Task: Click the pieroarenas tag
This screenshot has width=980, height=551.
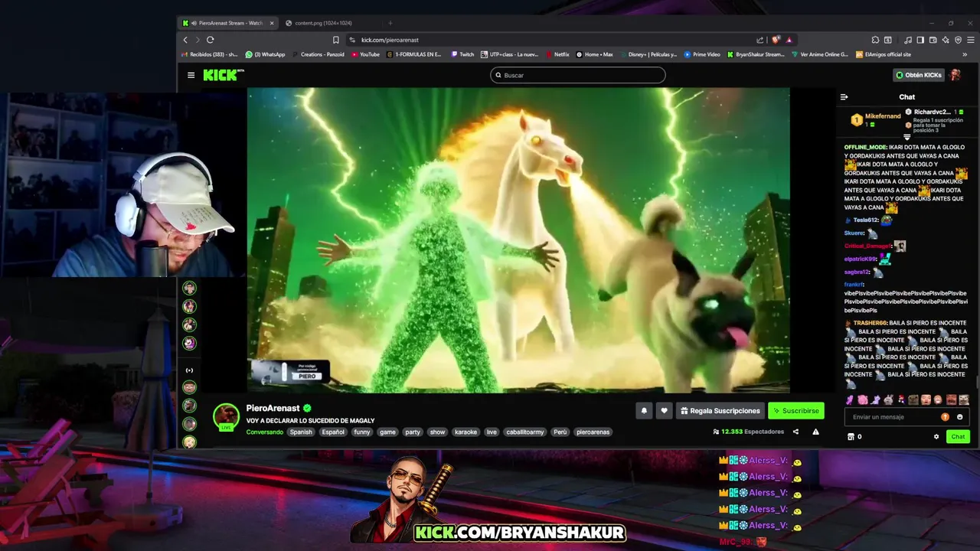Action: tap(593, 432)
